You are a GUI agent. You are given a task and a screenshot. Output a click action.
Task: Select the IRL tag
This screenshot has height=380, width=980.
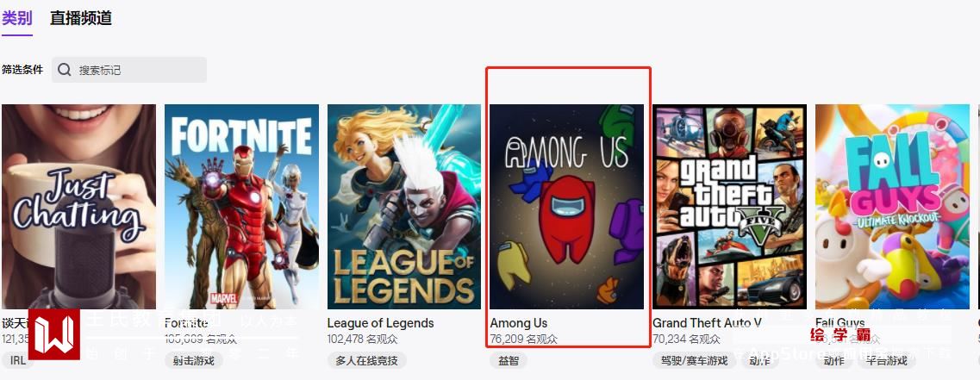[18, 361]
